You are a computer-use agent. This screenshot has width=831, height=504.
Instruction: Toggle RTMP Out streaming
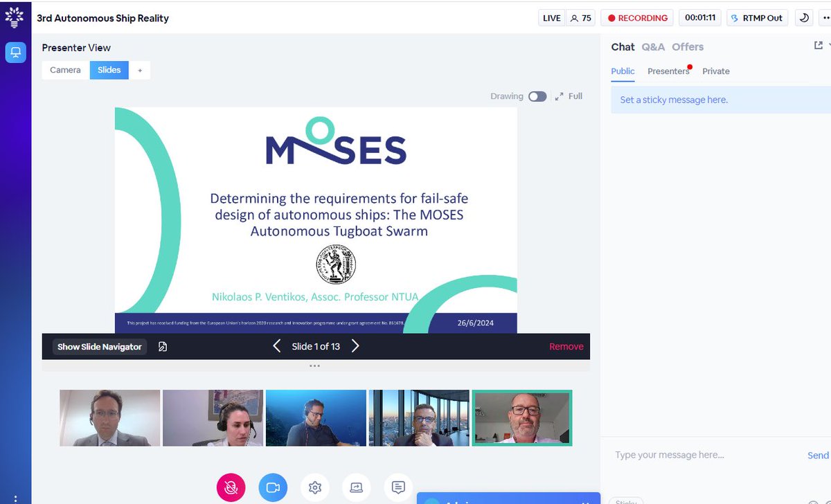click(757, 17)
